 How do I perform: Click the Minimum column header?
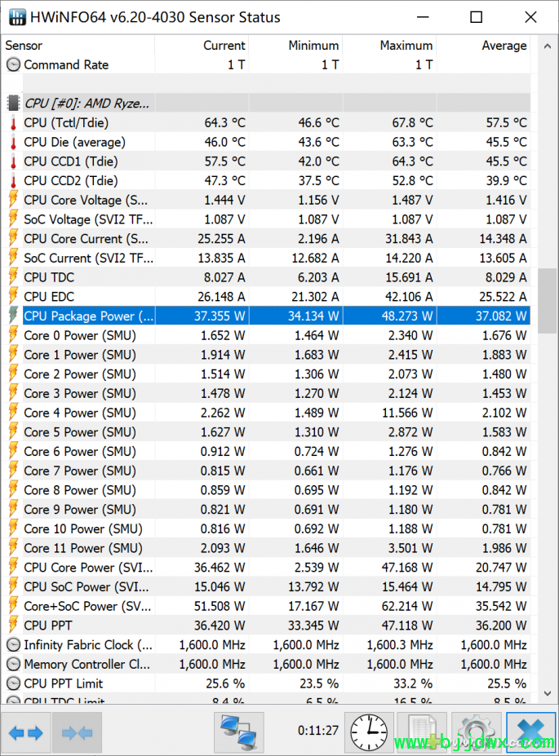click(295, 46)
